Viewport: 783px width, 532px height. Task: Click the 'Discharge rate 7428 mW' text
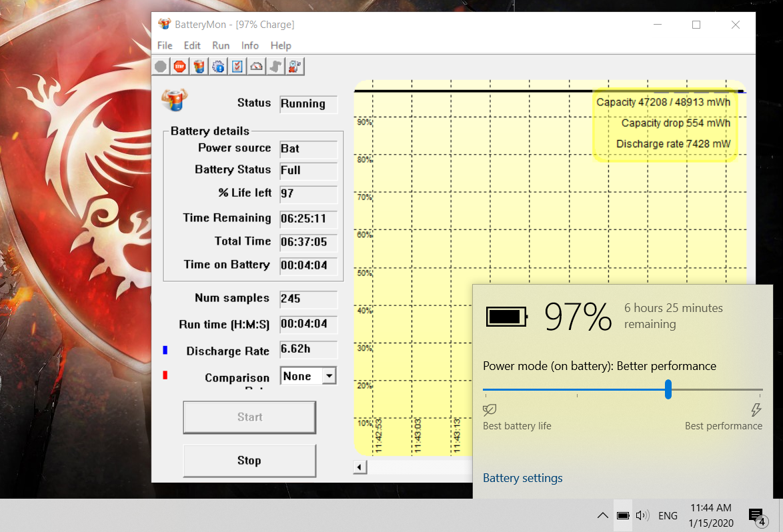coord(673,144)
